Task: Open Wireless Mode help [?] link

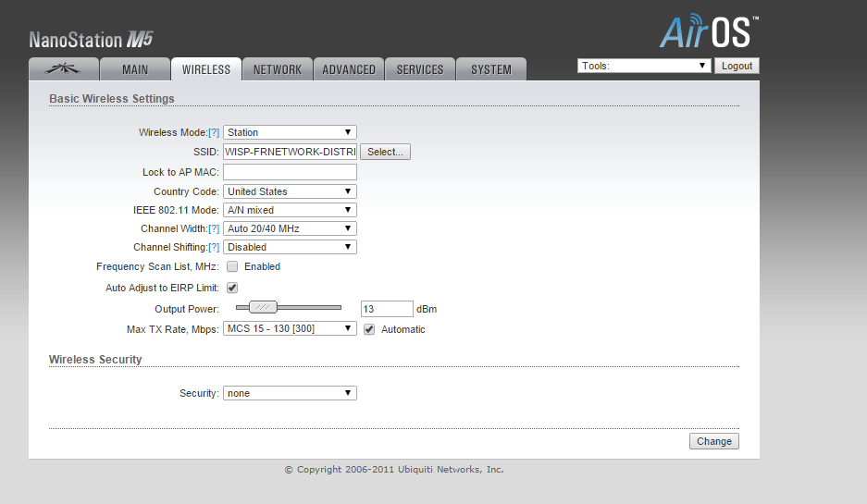Action: coord(214,132)
